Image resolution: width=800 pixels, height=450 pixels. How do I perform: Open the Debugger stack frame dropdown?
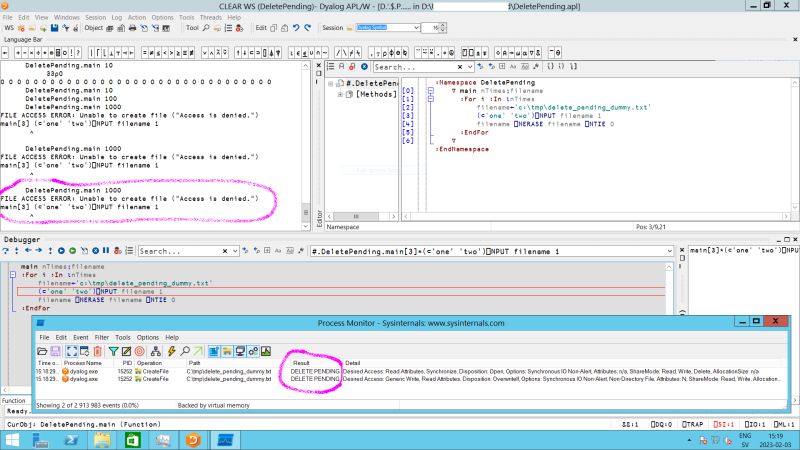[669, 251]
